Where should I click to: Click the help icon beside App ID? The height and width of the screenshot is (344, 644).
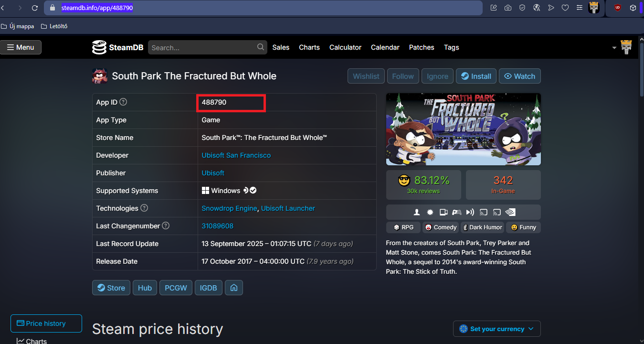[123, 102]
